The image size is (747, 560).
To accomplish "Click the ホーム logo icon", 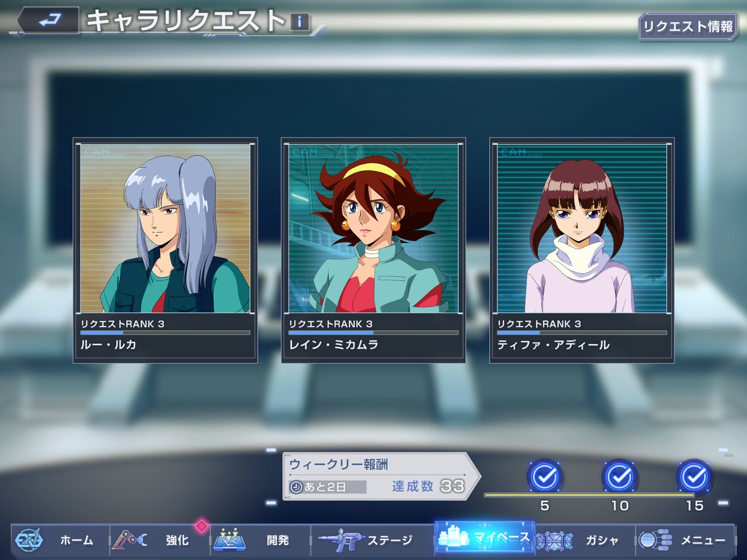I will tap(28, 540).
